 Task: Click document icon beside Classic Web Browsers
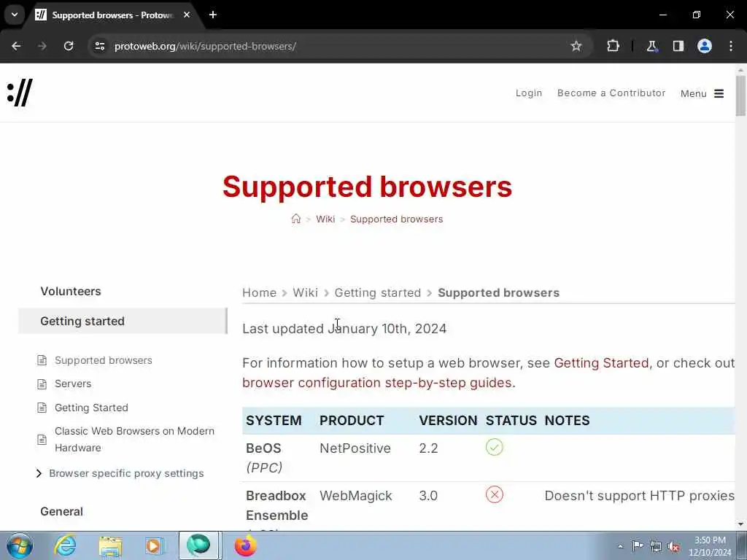pos(42,440)
